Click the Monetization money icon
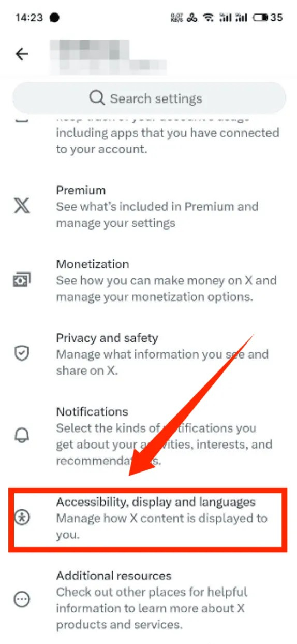The height and width of the screenshot is (644, 297). point(22,280)
